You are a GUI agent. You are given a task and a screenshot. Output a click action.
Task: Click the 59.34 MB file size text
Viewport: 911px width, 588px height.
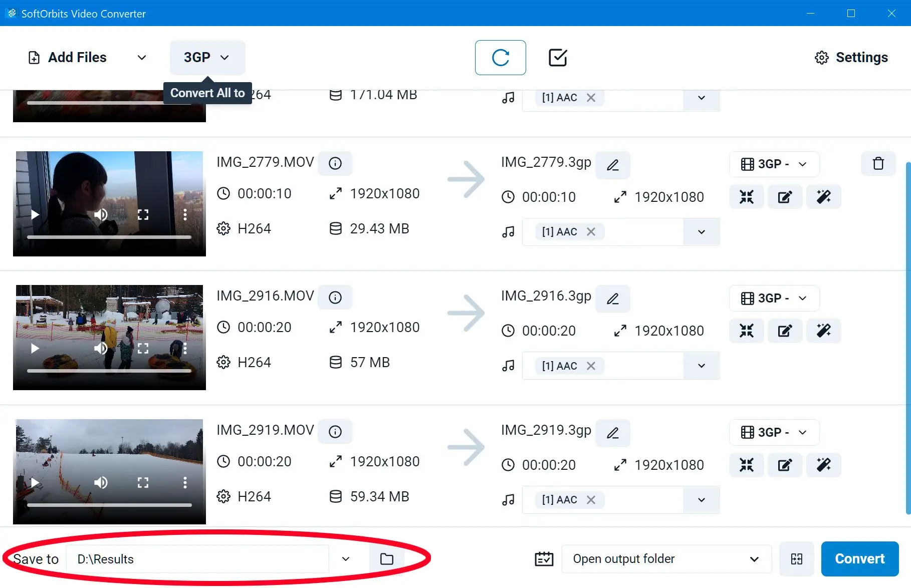[x=380, y=497]
